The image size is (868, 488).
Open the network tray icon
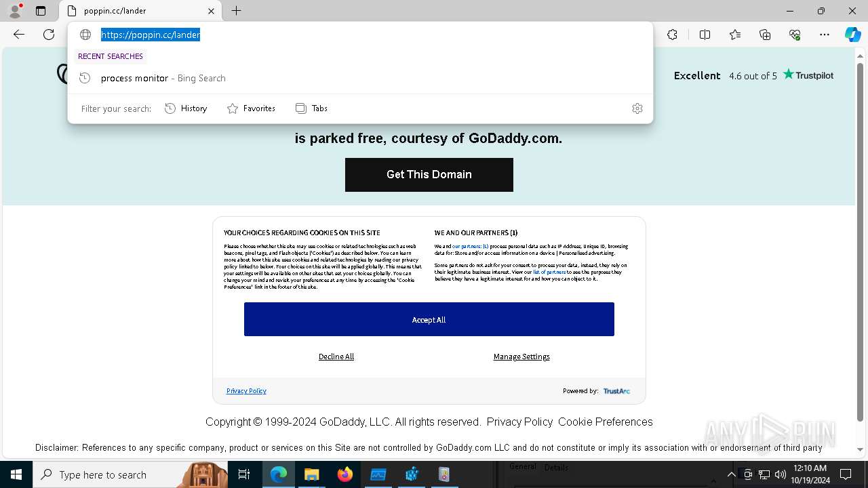tap(764, 474)
